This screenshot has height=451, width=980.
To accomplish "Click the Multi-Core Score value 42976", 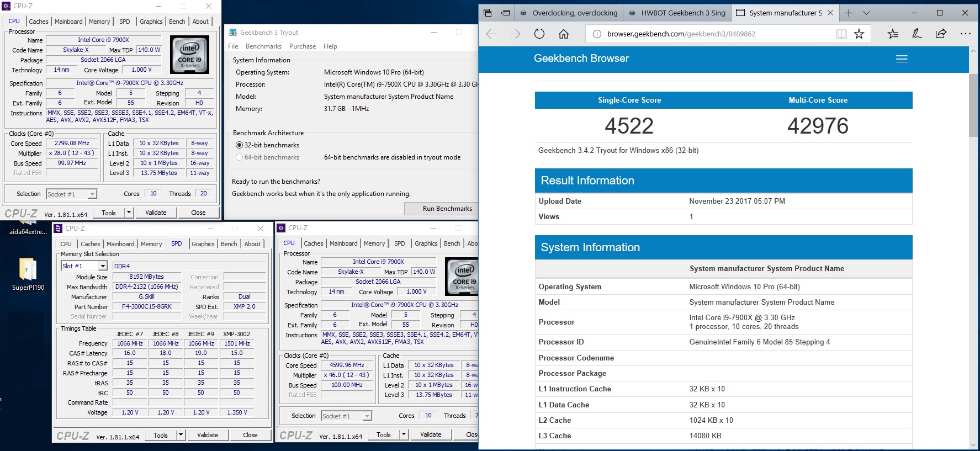I will (x=818, y=126).
